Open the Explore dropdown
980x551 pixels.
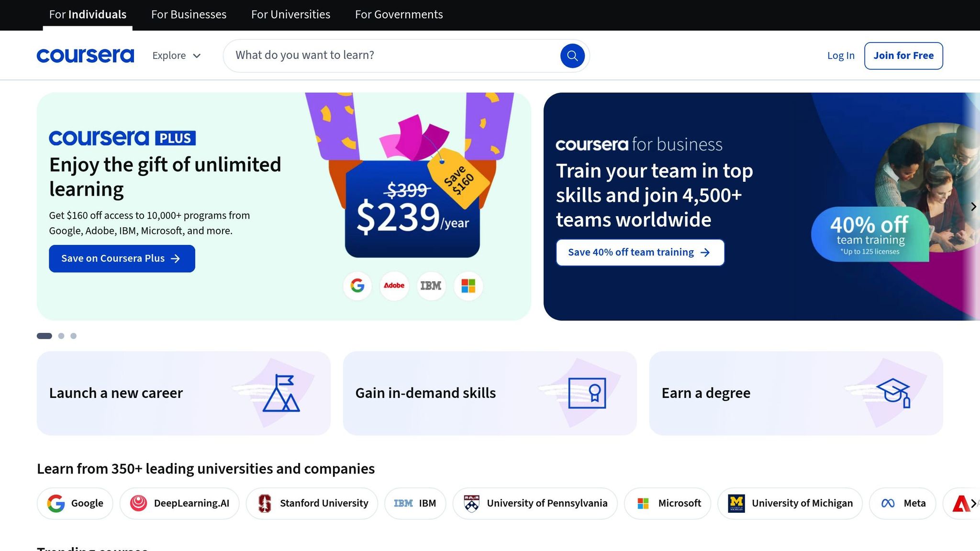coord(176,55)
